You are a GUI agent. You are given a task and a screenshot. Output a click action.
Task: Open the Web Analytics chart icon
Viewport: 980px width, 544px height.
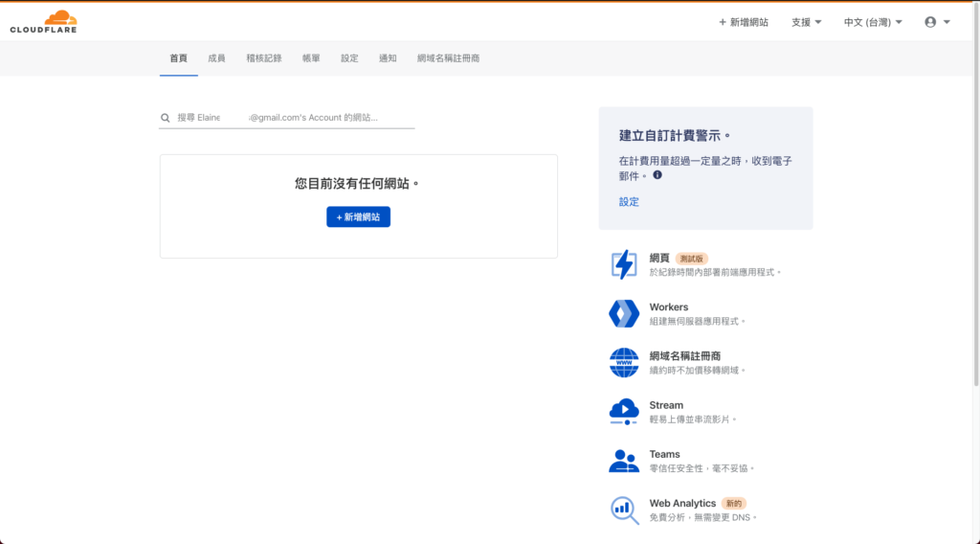coord(624,510)
